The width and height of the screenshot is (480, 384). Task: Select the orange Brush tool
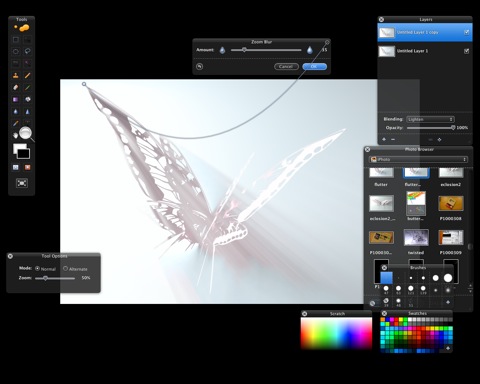pyautogui.click(x=28, y=75)
